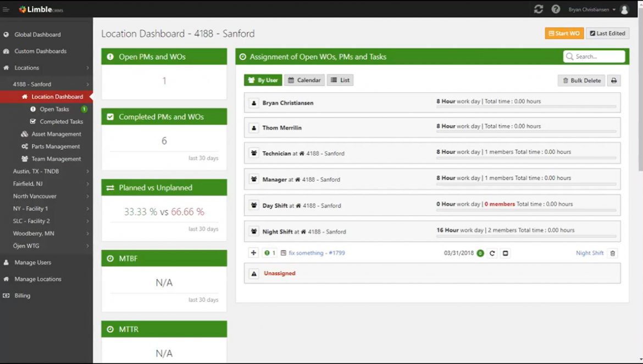Viewport: 643px width, 364px height.
Task: Enable the By User view
Action: 263,80
